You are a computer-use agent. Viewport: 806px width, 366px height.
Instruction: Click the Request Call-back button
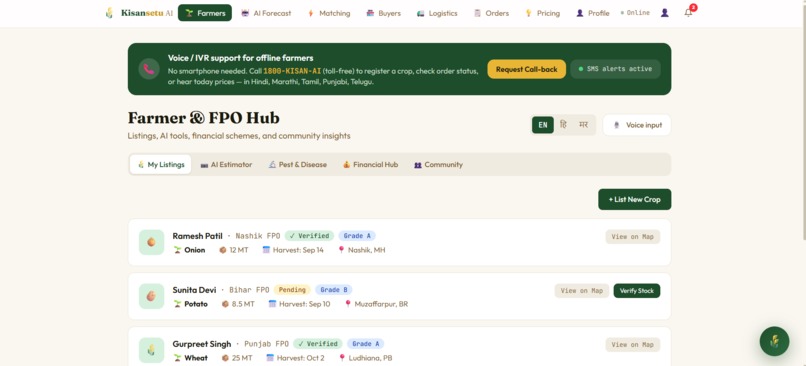(527, 69)
